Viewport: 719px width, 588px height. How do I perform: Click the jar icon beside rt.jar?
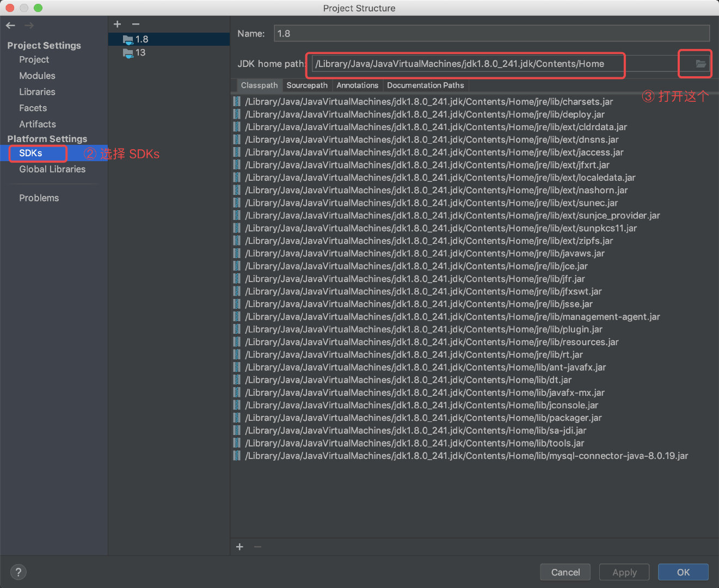(x=237, y=354)
